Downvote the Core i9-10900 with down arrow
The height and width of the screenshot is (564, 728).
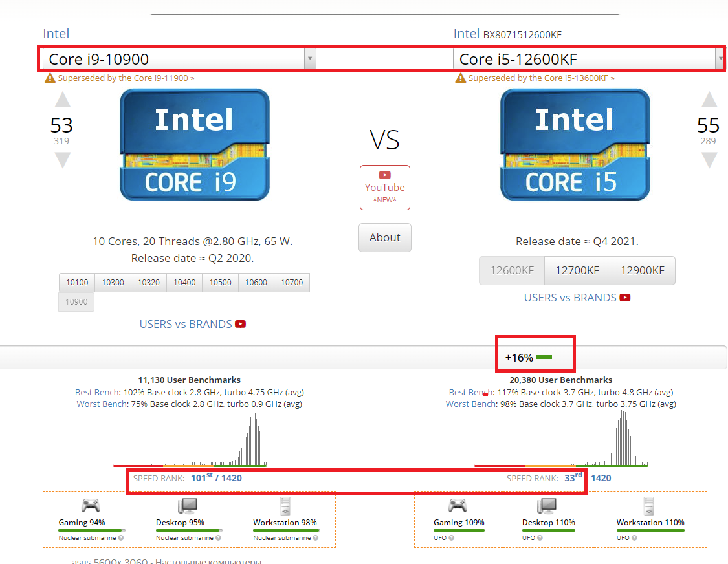pos(63,160)
